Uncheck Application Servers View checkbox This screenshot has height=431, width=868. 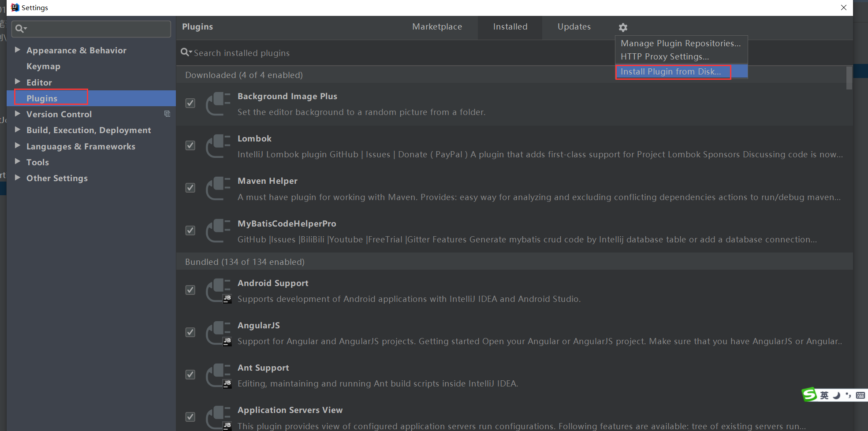[190, 417]
